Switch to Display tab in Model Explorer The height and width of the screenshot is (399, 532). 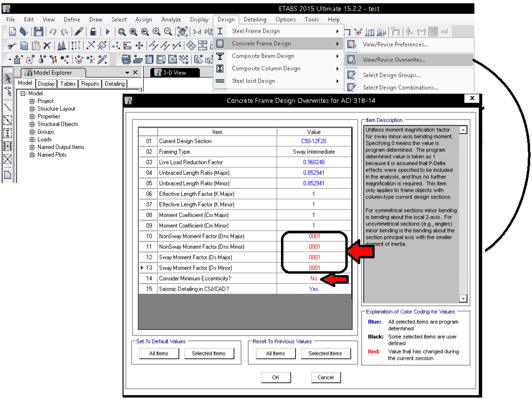[46, 84]
